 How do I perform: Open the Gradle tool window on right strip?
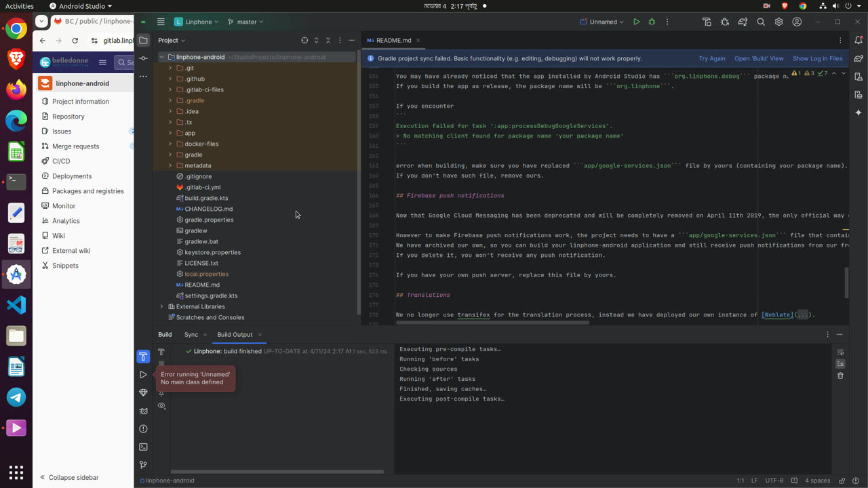point(859,58)
